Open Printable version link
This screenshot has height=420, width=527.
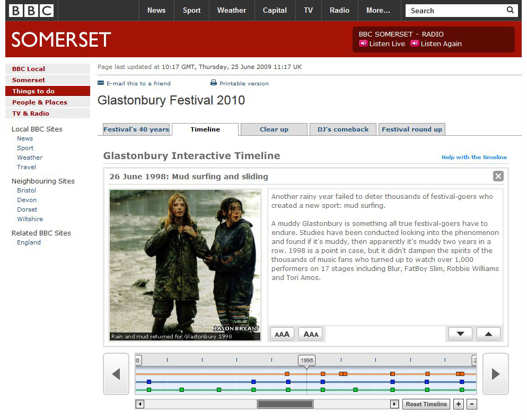coord(244,83)
